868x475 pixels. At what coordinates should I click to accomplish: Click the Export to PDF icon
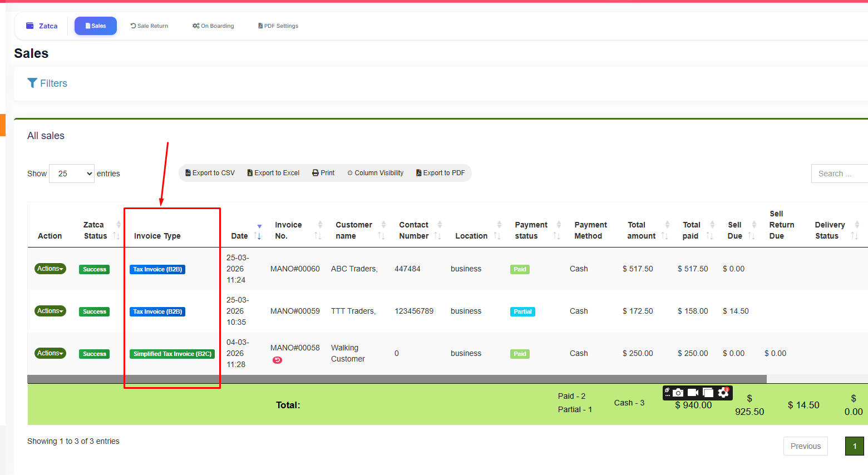[418, 172]
